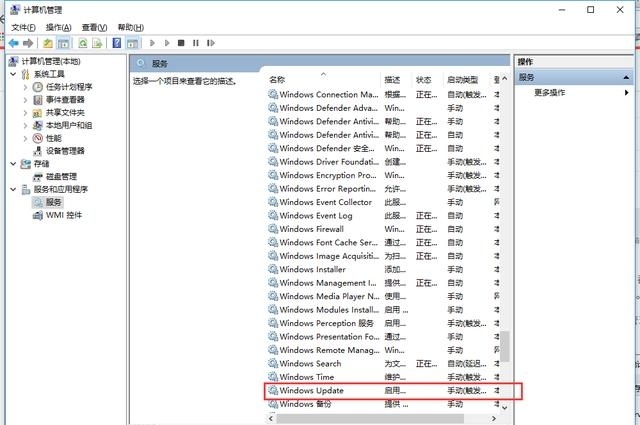Click the 共享文件夹 tree icon
640x425 pixels.
pos(38,113)
